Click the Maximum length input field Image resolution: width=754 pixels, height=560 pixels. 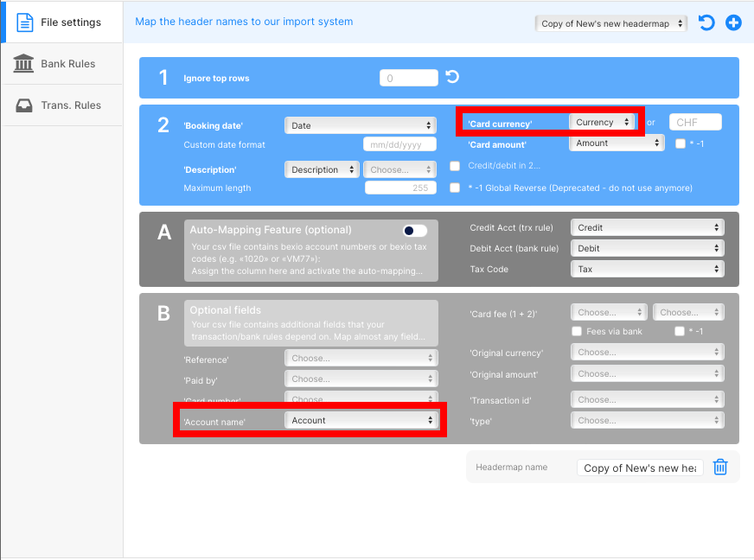point(399,188)
